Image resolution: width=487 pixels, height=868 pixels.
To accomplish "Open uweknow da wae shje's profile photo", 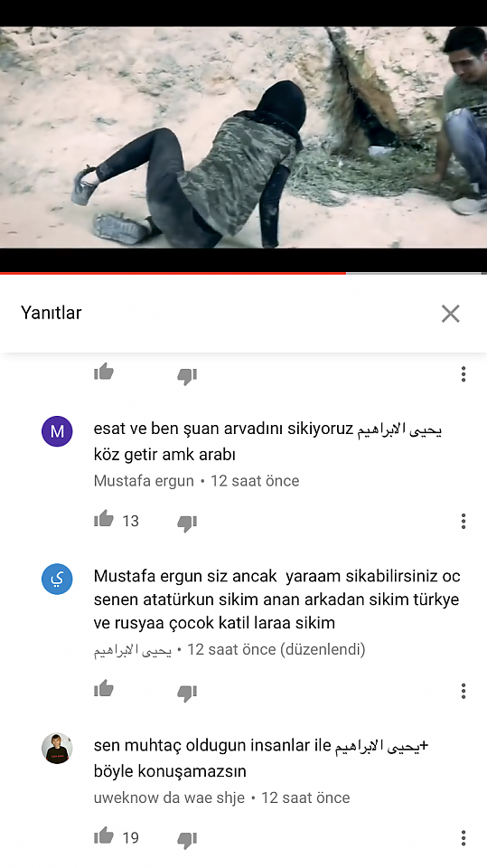I will point(57,749).
